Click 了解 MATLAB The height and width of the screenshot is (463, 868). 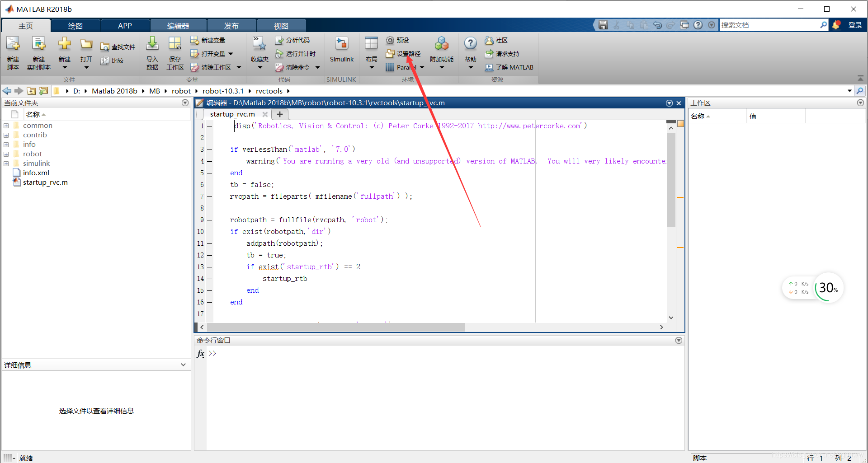point(509,67)
